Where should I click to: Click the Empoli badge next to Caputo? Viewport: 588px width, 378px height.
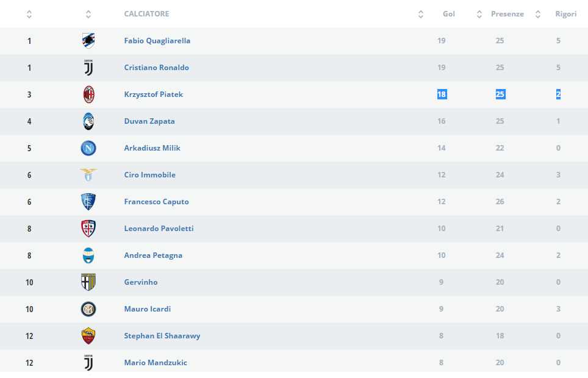(88, 202)
